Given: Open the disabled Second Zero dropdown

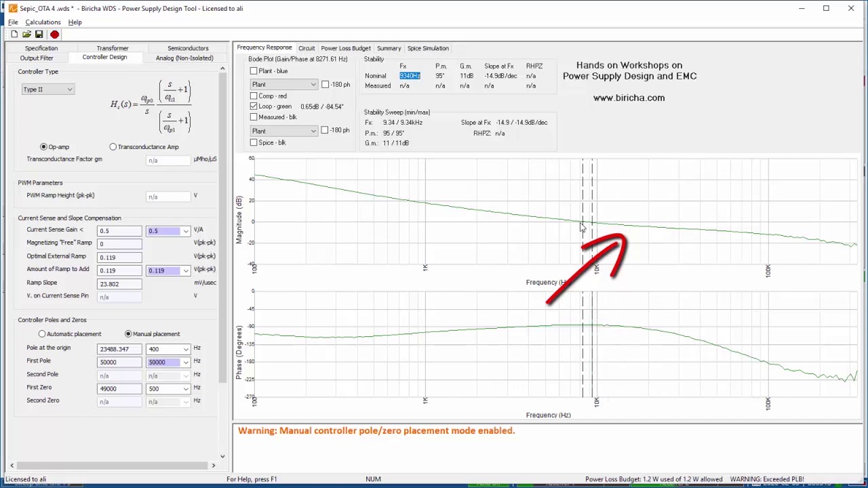Looking at the screenshot, I should [168, 402].
